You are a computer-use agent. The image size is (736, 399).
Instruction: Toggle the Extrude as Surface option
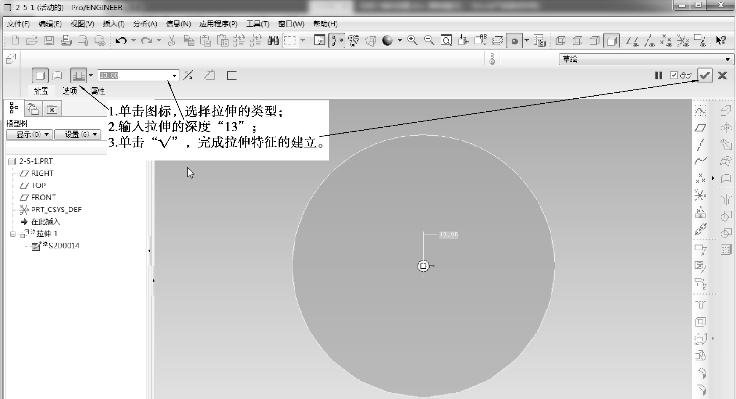coord(57,75)
